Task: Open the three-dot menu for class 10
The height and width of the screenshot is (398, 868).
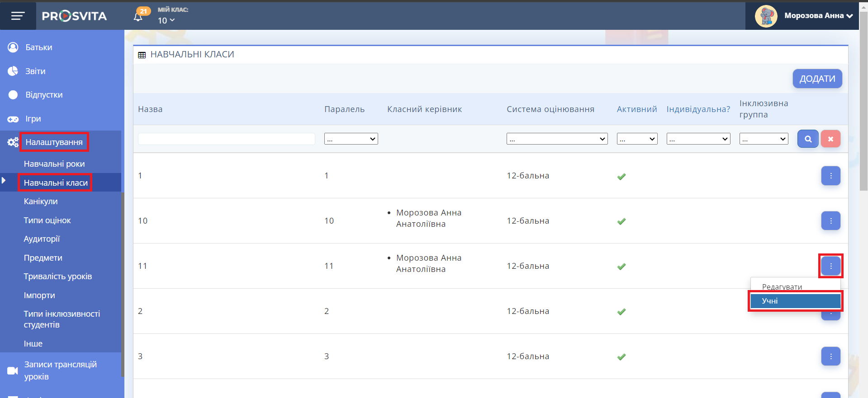Action: coord(830,221)
